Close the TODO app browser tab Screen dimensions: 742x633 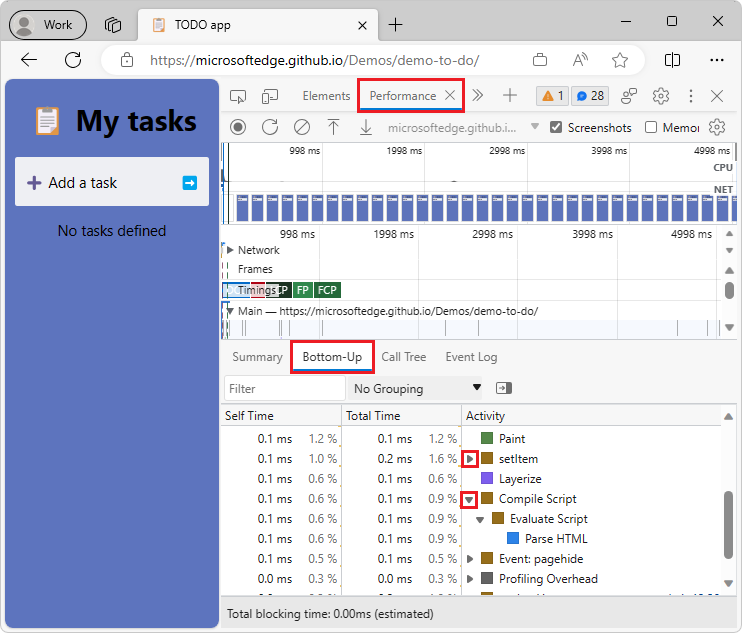tap(362, 25)
